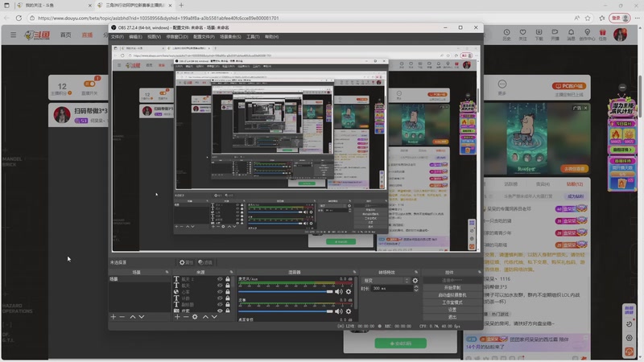Open OBS 文件(F) menu
Screen dimensions: 644x362
click(117, 37)
